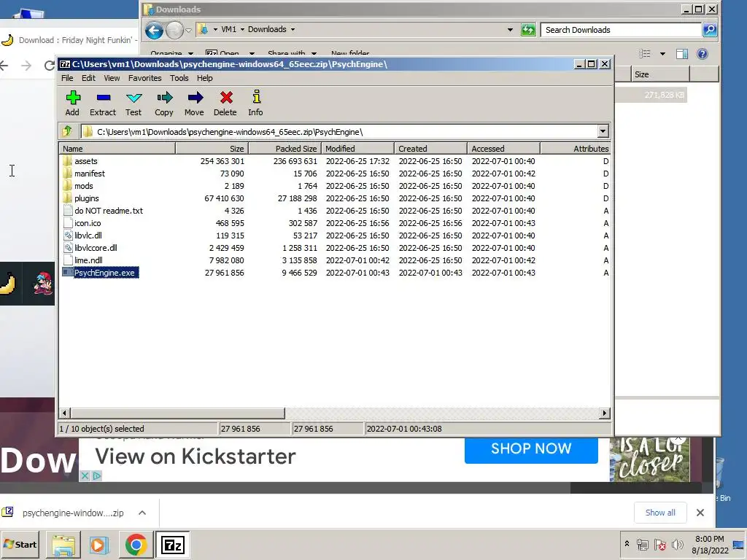
Task: Select the assets folder icon
Action: coord(67,161)
